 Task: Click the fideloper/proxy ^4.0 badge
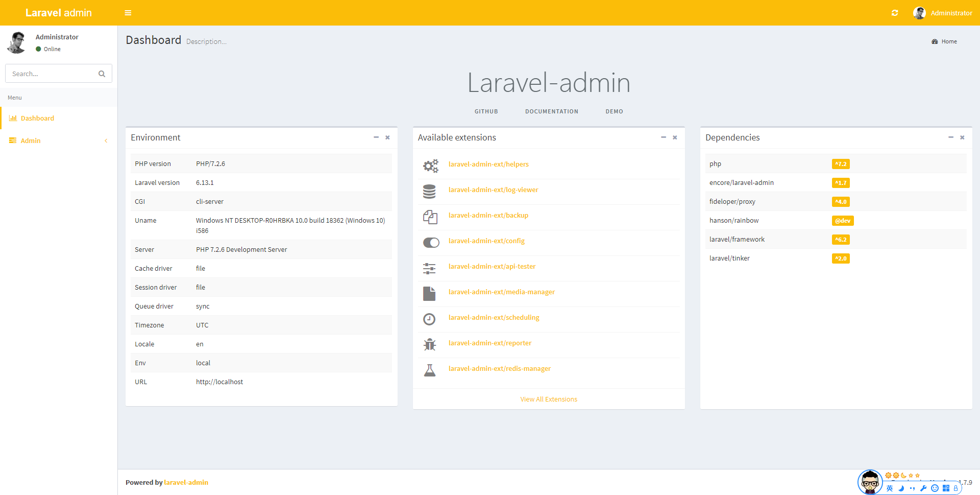tap(841, 202)
